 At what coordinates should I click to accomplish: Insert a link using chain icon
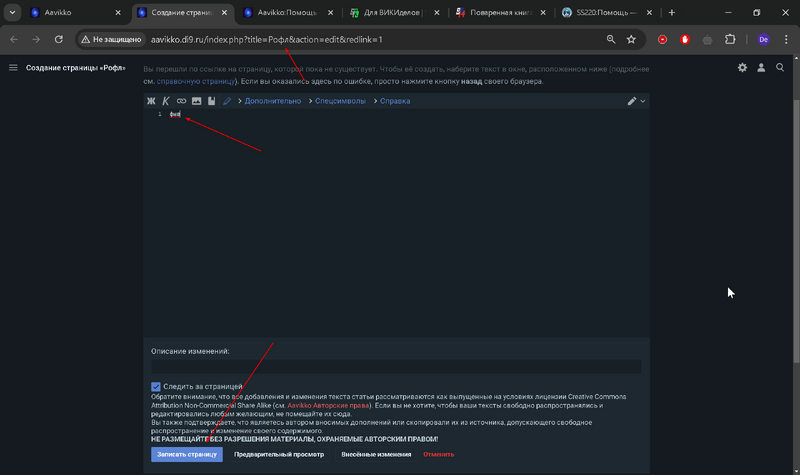click(181, 101)
